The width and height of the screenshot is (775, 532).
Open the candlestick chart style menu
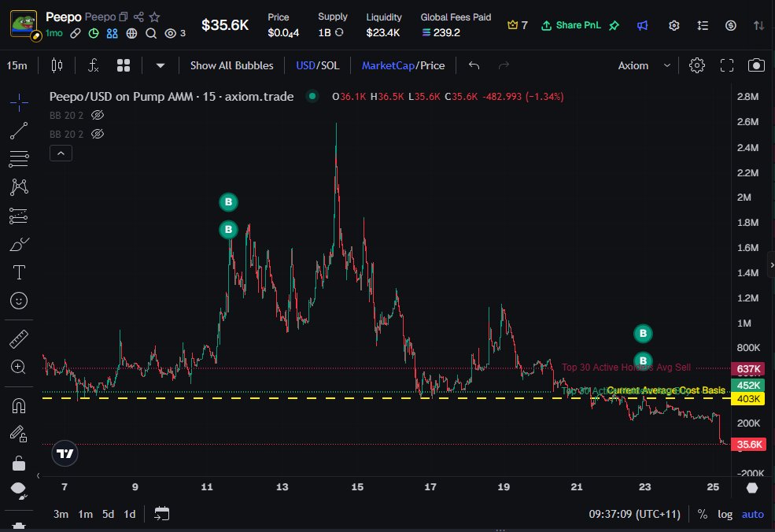click(x=57, y=65)
